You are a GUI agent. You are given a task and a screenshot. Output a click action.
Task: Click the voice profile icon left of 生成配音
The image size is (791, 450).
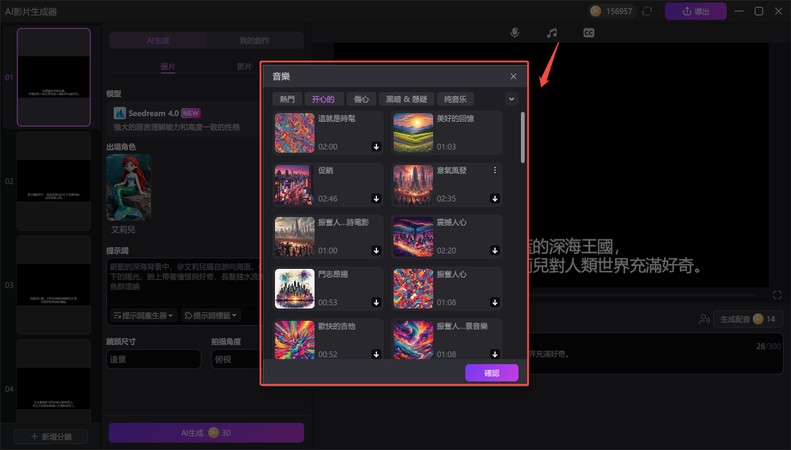coord(704,319)
